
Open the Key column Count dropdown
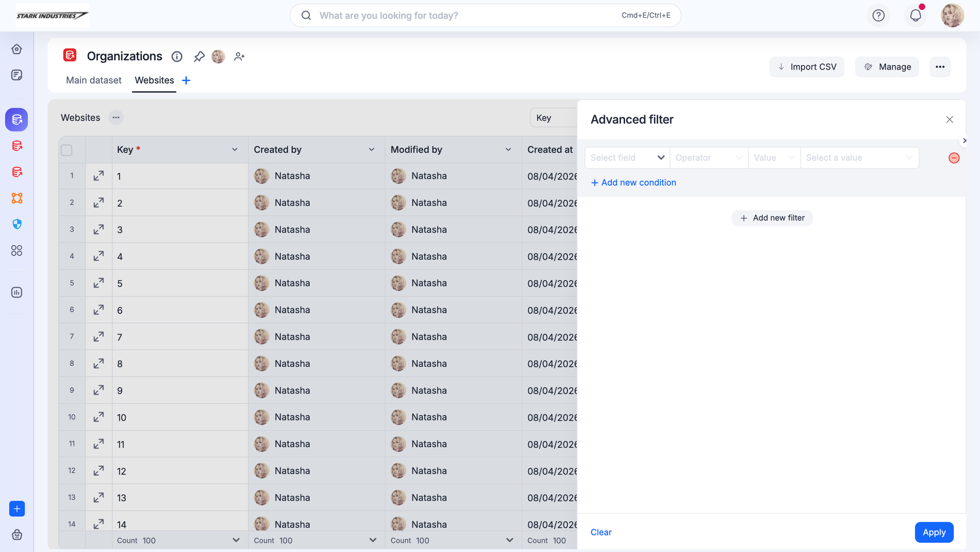[x=236, y=540]
